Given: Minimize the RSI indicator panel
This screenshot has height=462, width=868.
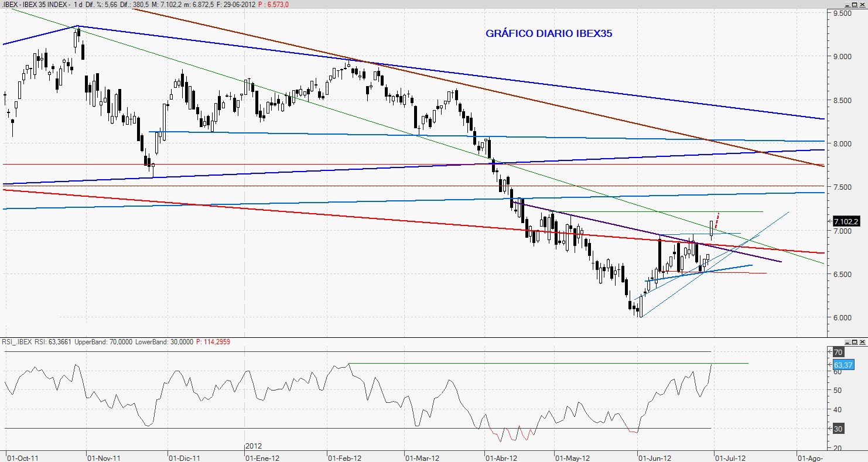Looking at the screenshot, I should pos(846,342).
